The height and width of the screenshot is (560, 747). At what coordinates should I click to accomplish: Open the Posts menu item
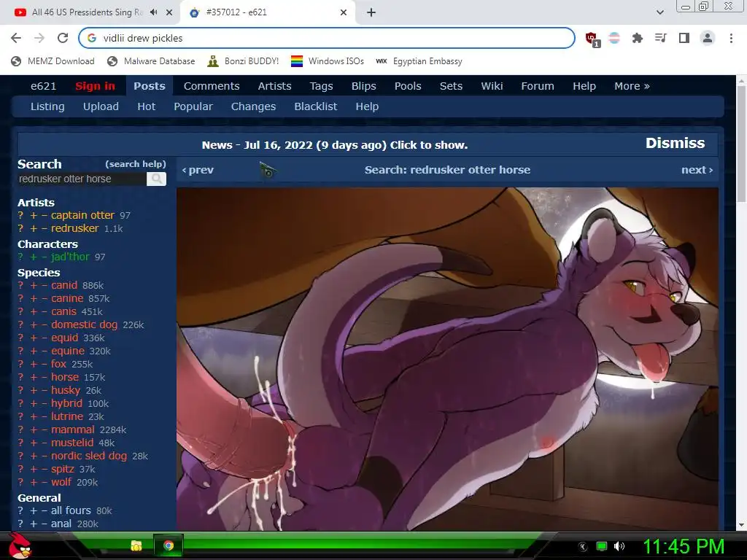[149, 86]
